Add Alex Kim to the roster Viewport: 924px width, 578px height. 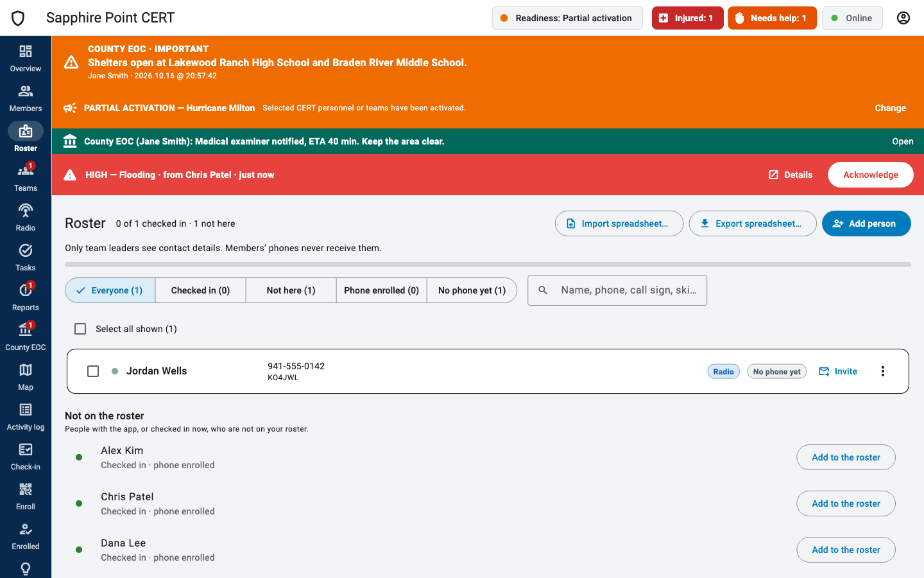coord(846,457)
